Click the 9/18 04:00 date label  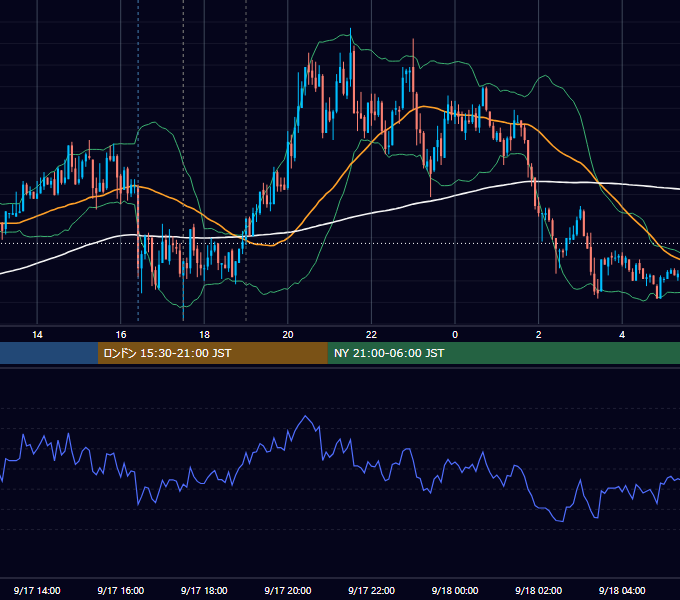pos(622,590)
